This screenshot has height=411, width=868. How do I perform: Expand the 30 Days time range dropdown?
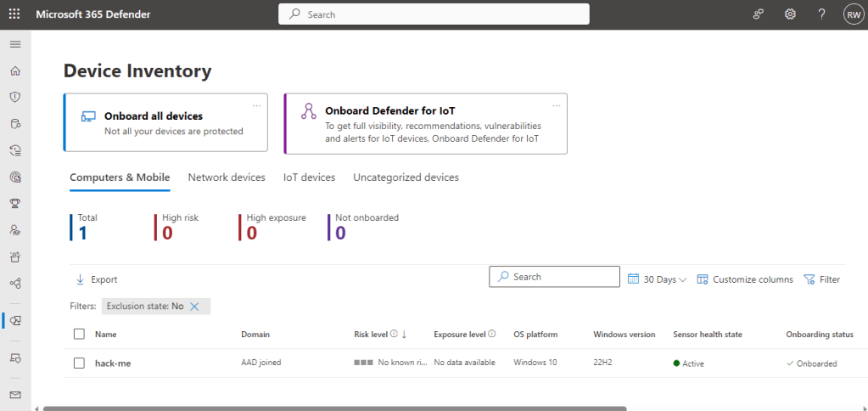coord(657,279)
